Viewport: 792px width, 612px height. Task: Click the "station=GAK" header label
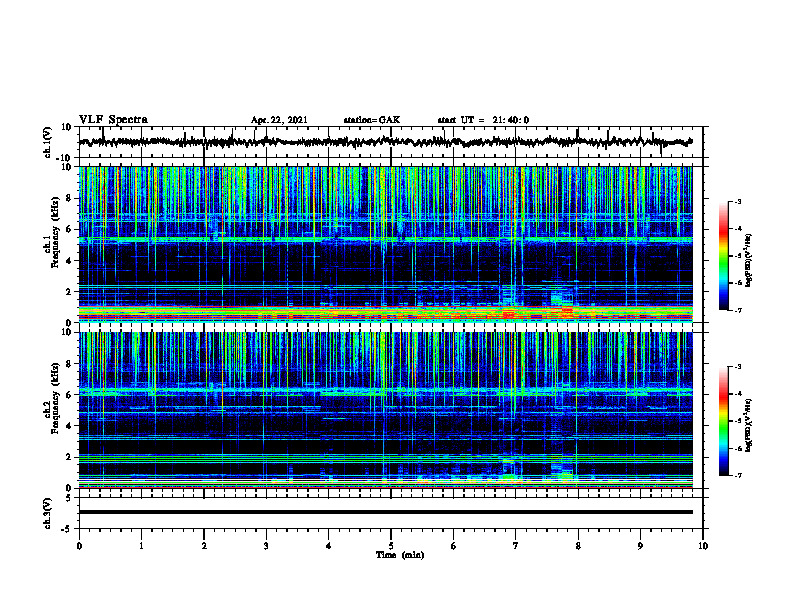pos(372,120)
